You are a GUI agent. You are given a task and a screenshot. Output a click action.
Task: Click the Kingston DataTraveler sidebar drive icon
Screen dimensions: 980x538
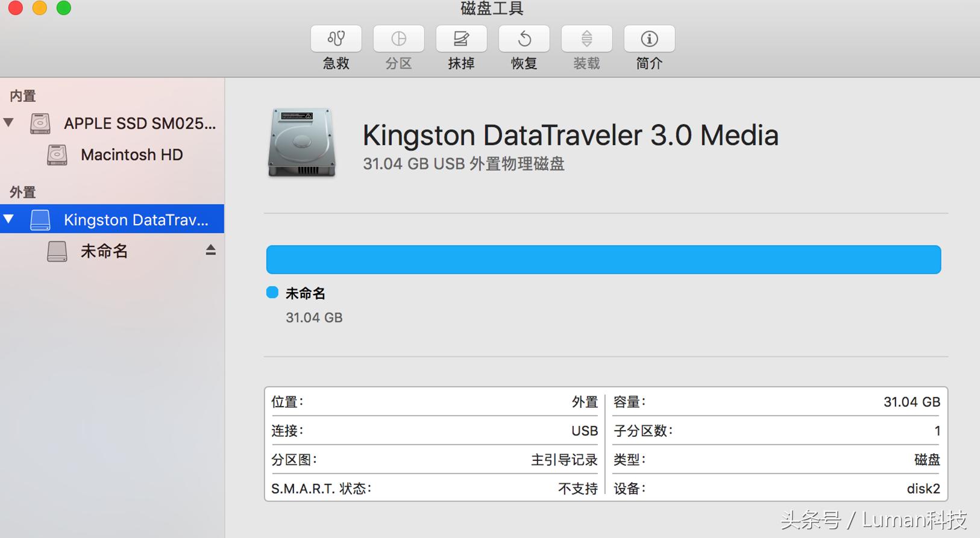point(40,220)
